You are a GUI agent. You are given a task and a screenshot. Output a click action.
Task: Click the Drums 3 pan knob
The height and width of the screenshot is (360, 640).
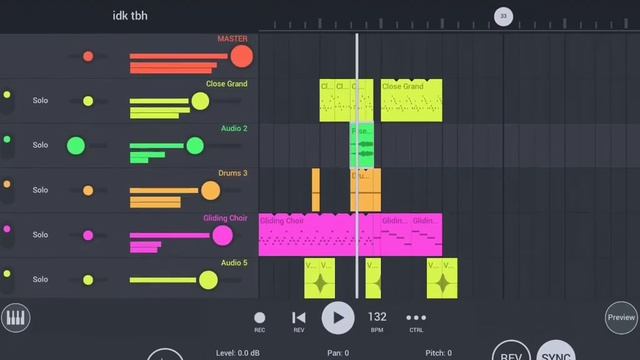pyautogui.click(x=88, y=191)
